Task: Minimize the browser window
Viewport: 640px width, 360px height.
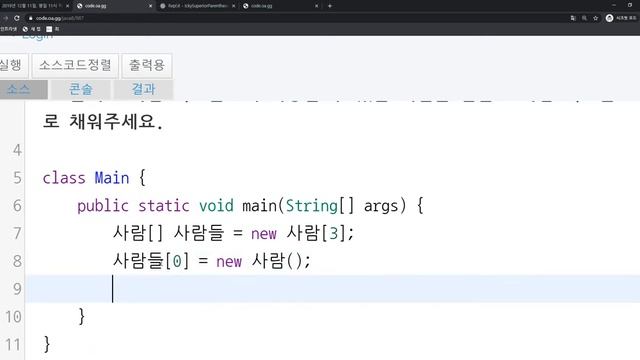Action: [614, 5]
